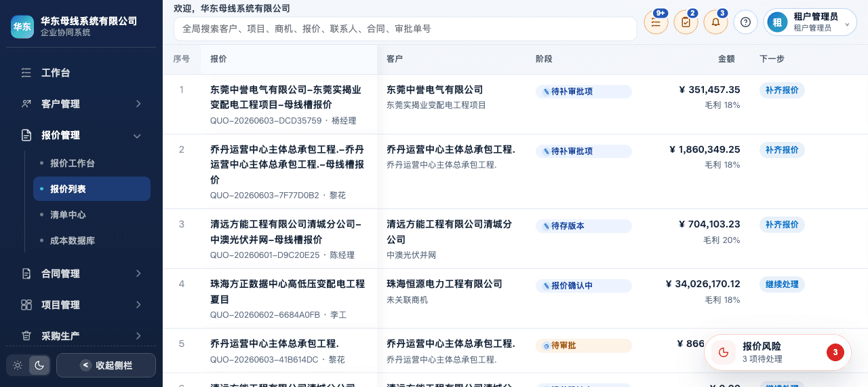Click the 租 user avatar

tap(777, 22)
